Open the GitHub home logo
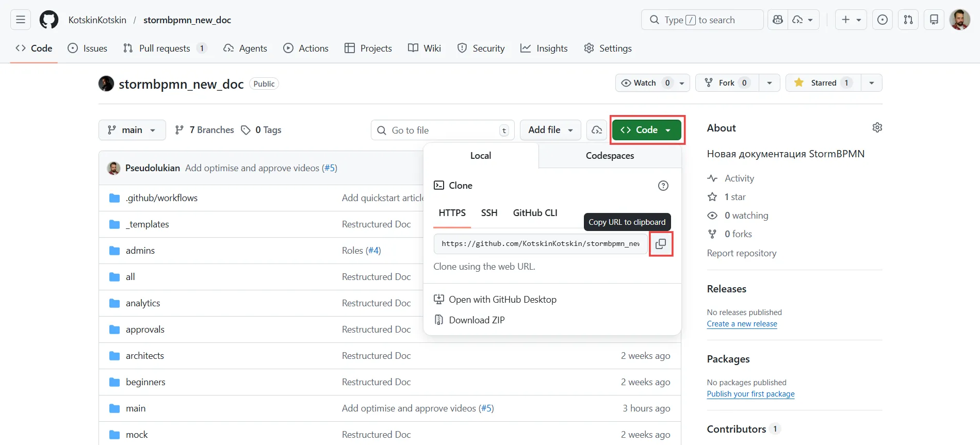 (49, 20)
